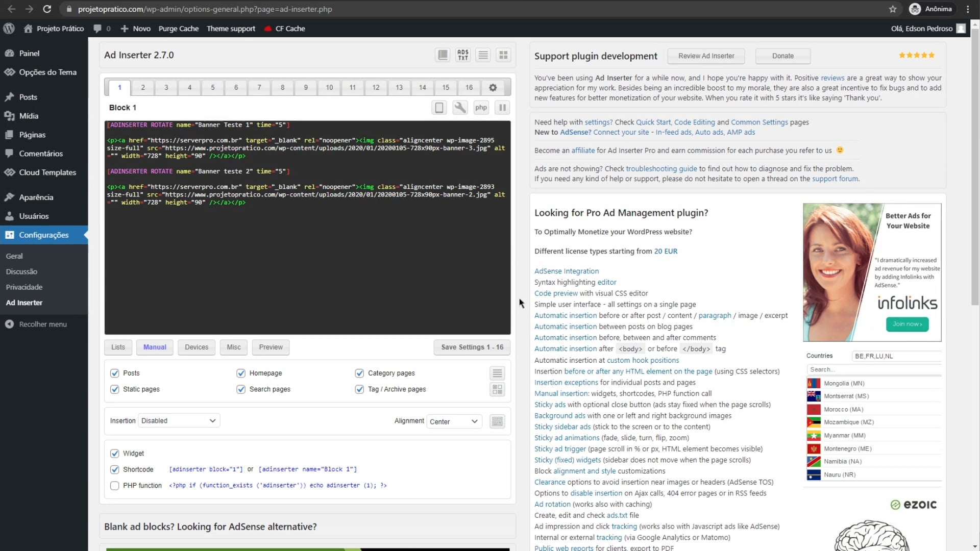The height and width of the screenshot is (551, 980).
Task: Open plugin settings via the gear icon
Action: click(493, 87)
